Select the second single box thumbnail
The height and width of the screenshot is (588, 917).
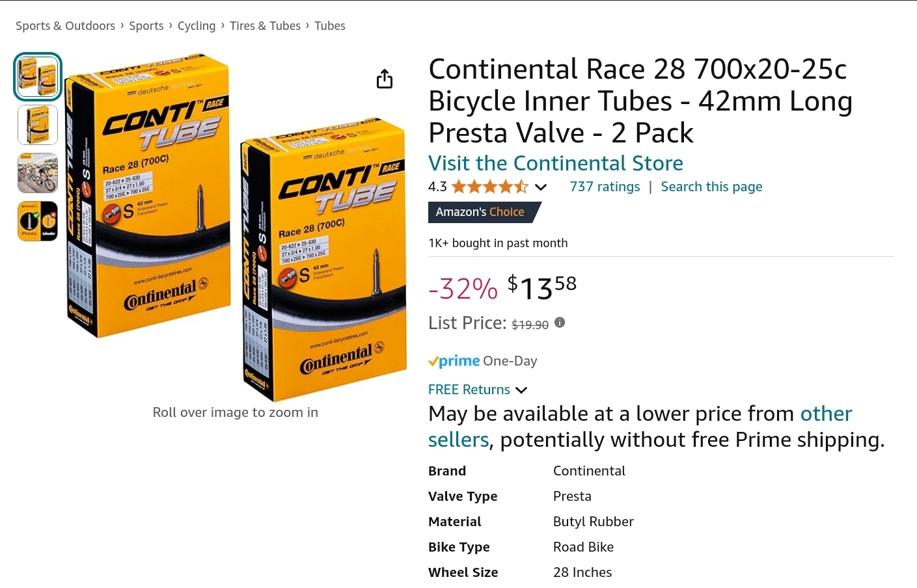click(x=38, y=125)
